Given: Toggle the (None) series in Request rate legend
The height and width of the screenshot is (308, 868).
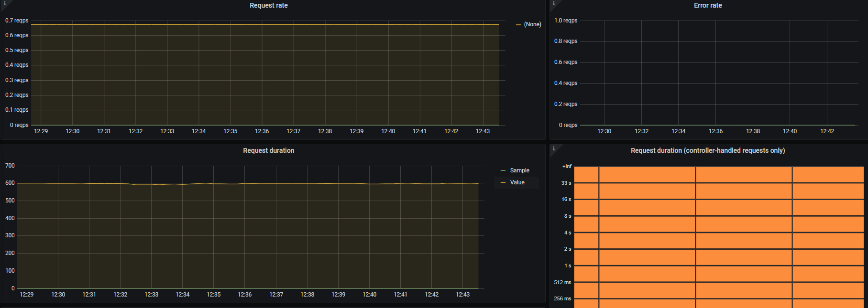Looking at the screenshot, I should [532, 24].
